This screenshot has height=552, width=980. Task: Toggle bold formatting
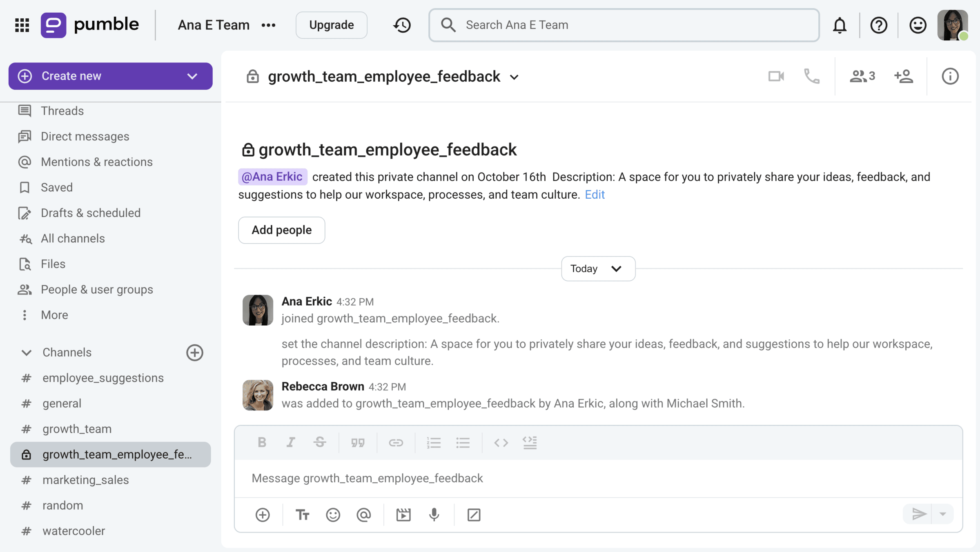[262, 443]
